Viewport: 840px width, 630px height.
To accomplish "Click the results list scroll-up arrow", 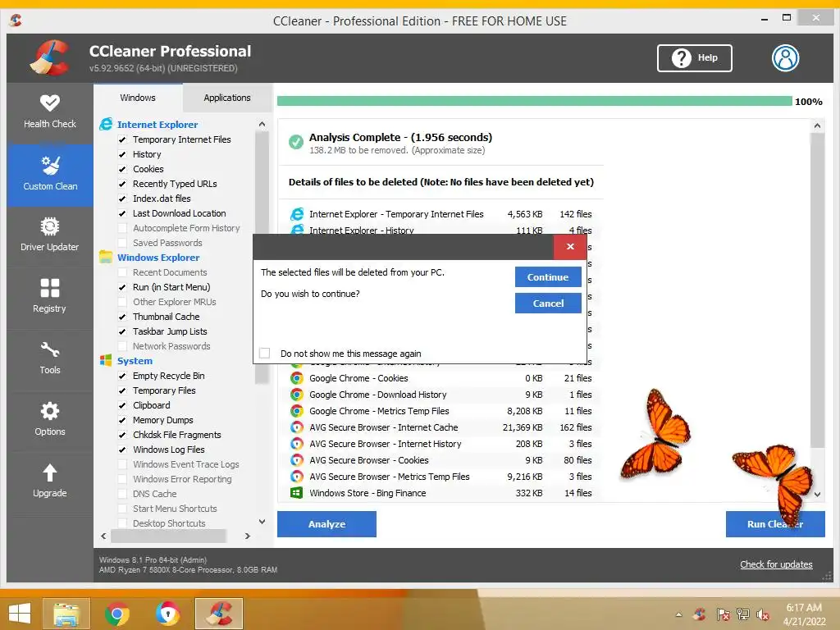I will pos(817,126).
